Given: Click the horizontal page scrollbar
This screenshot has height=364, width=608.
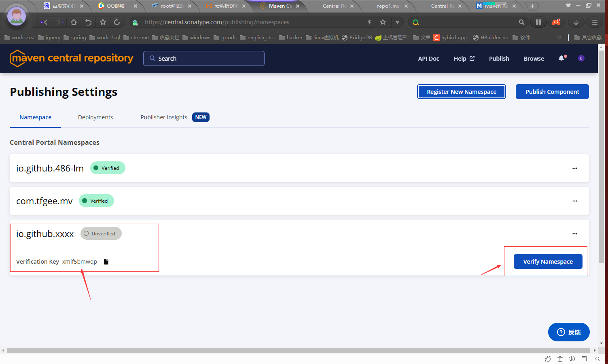Looking at the screenshot, I should pyautogui.click(x=299, y=350).
